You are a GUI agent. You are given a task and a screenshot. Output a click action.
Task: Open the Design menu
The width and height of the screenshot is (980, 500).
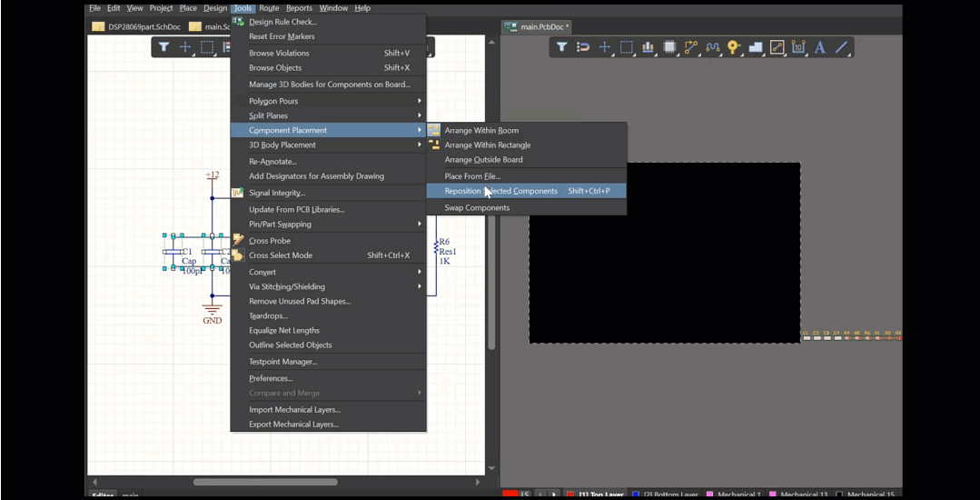[x=215, y=8]
